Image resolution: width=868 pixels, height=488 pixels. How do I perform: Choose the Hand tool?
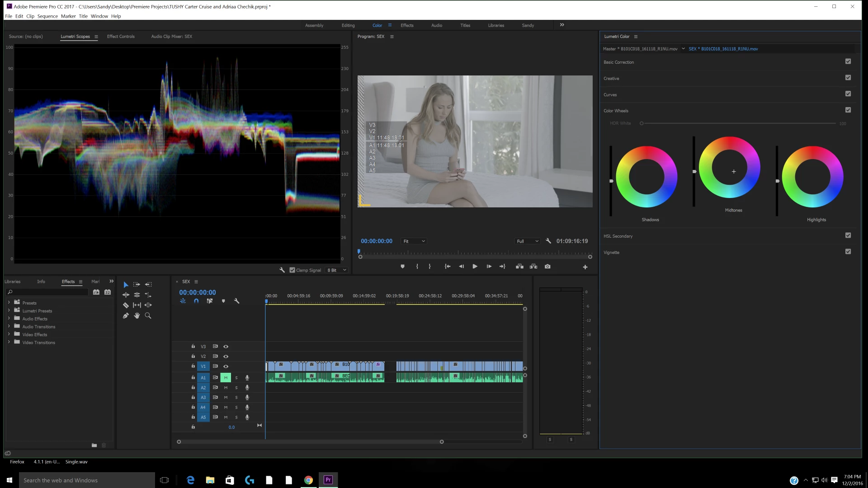[137, 316]
